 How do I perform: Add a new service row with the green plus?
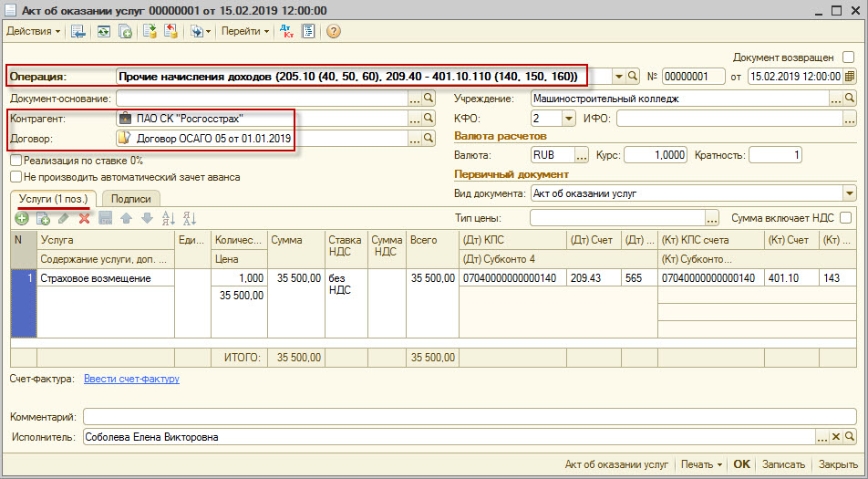point(22,218)
